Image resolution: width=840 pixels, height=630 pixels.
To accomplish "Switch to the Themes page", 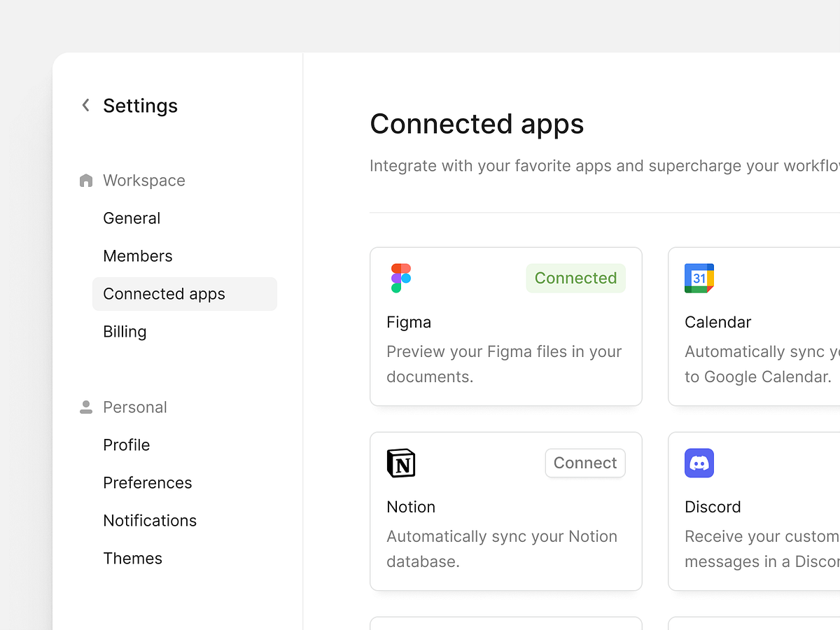I will tap(132, 559).
